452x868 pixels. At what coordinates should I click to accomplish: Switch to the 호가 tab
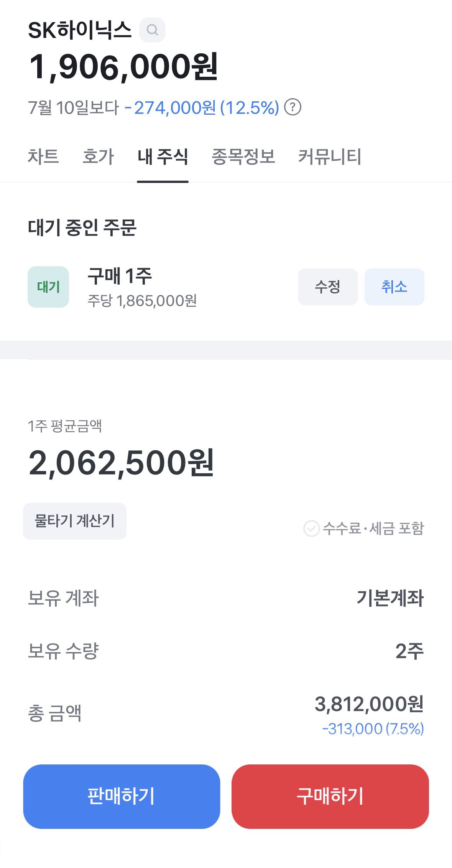point(99,156)
